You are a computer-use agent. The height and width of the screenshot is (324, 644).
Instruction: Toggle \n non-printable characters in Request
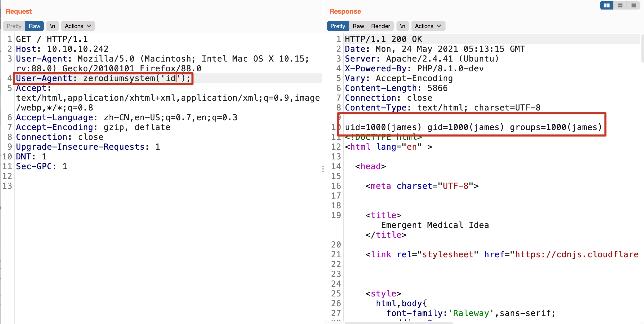pyautogui.click(x=52, y=26)
